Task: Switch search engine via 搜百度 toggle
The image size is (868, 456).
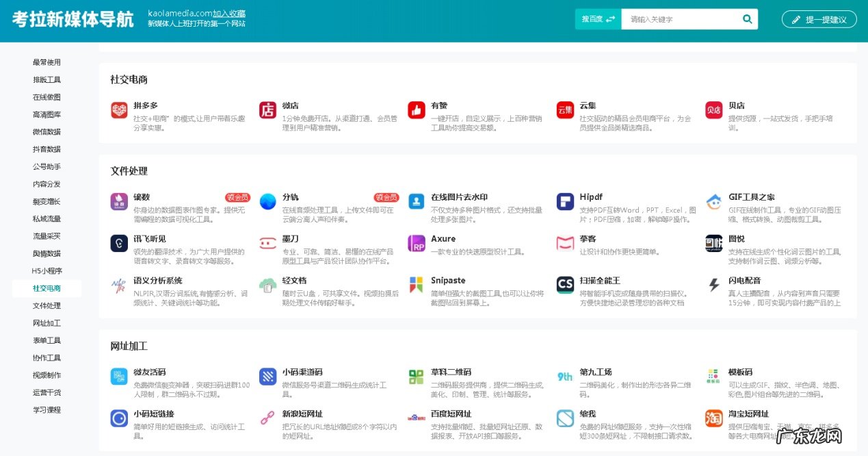Action: tap(597, 18)
